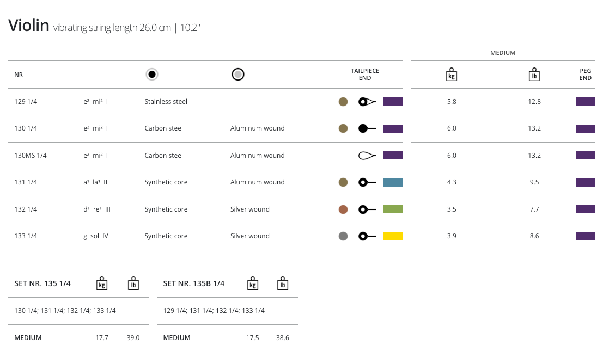The image size is (603, 364).
Task: Click the winding material icon in the header
Action: coord(237,75)
